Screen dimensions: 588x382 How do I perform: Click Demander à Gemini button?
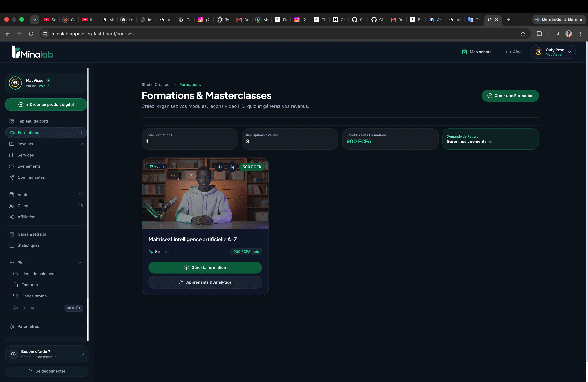559,19
